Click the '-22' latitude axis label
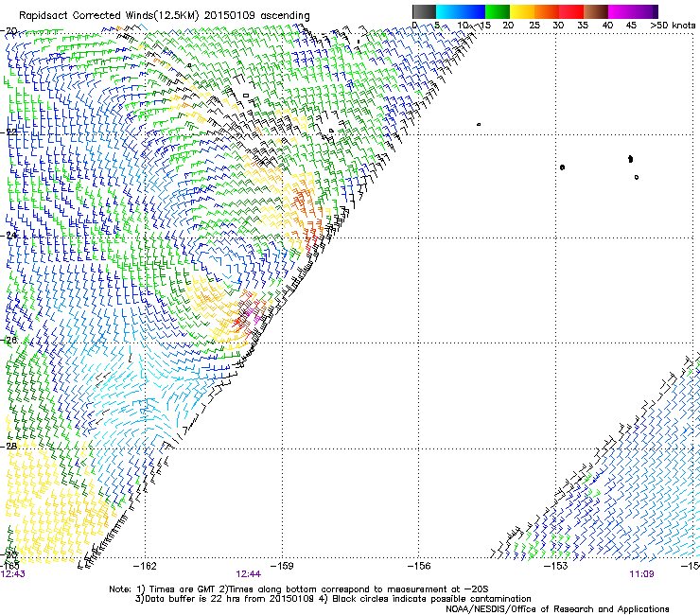 coord(9,132)
